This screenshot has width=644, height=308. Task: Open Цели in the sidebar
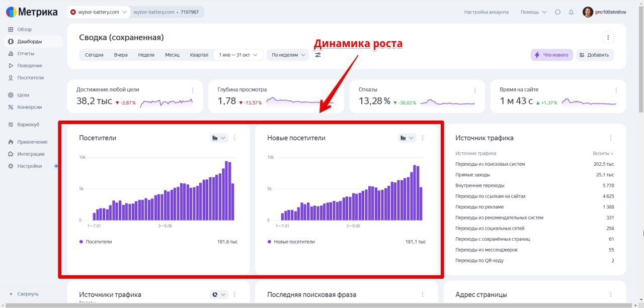tap(23, 95)
